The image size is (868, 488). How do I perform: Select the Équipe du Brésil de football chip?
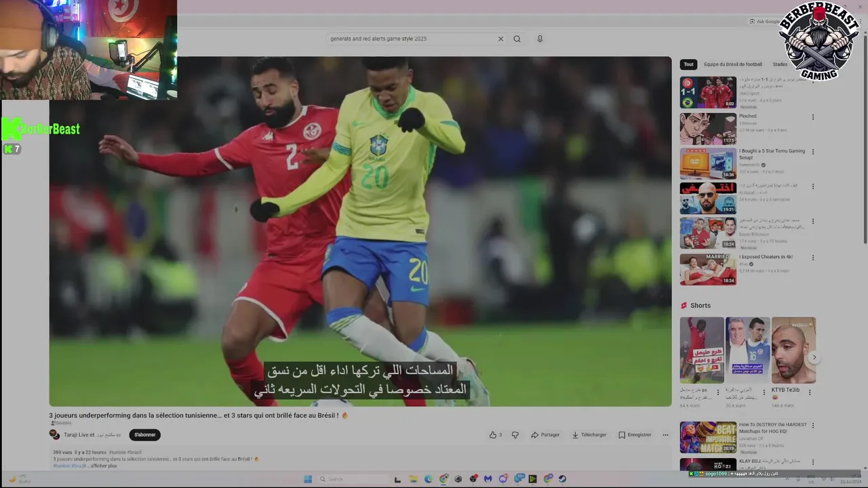point(733,64)
